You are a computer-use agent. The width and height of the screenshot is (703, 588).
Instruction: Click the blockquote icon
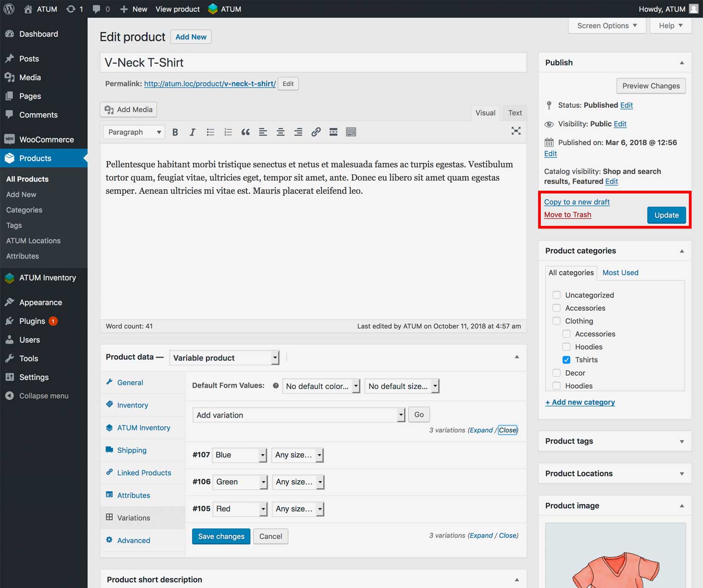pyautogui.click(x=246, y=132)
